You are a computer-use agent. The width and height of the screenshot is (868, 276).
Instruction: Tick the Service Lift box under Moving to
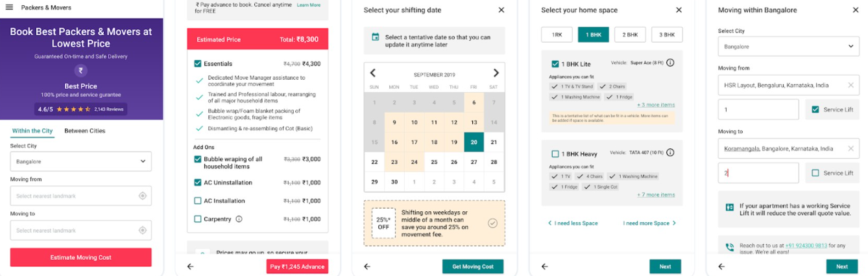coord(815,173)
